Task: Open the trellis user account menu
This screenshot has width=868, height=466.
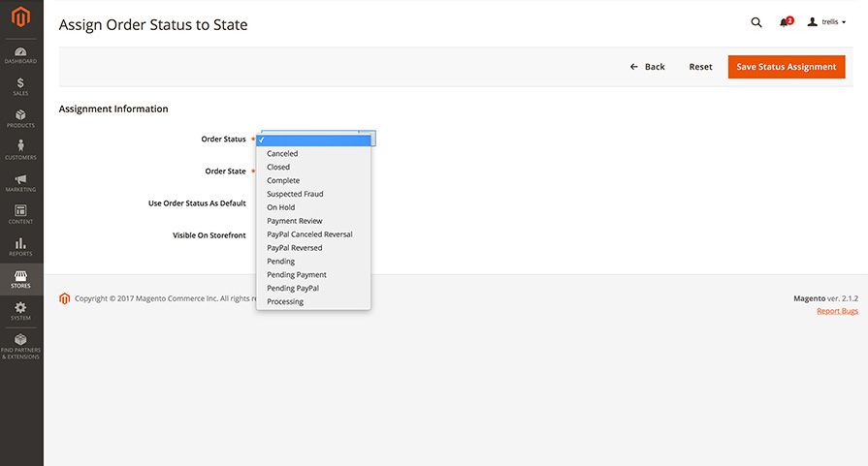Action: (826, 22)
